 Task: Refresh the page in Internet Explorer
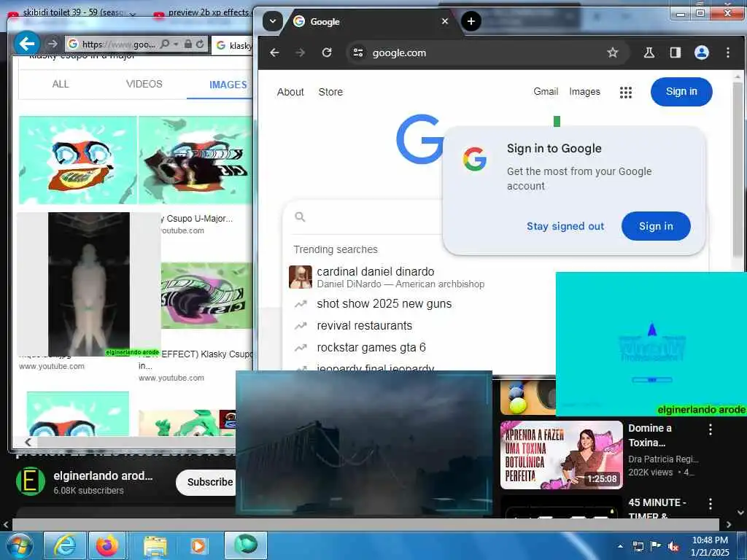[200, 44]
